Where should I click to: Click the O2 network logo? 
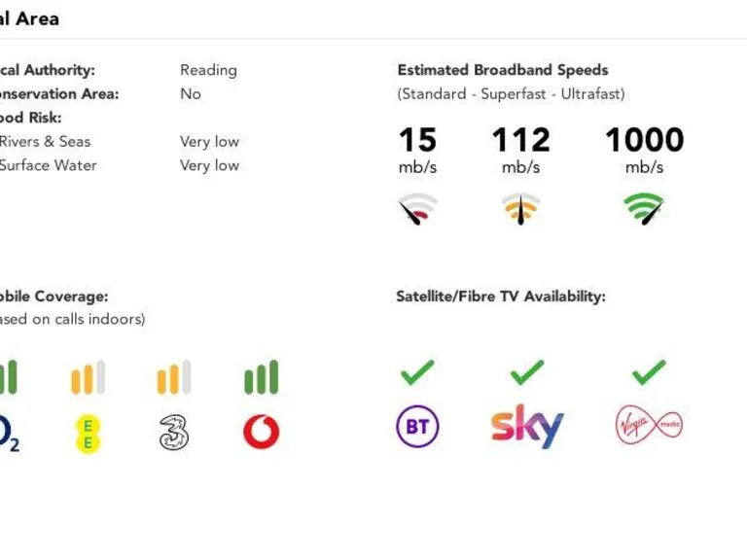pyautogui.click(x=8, y=434)
